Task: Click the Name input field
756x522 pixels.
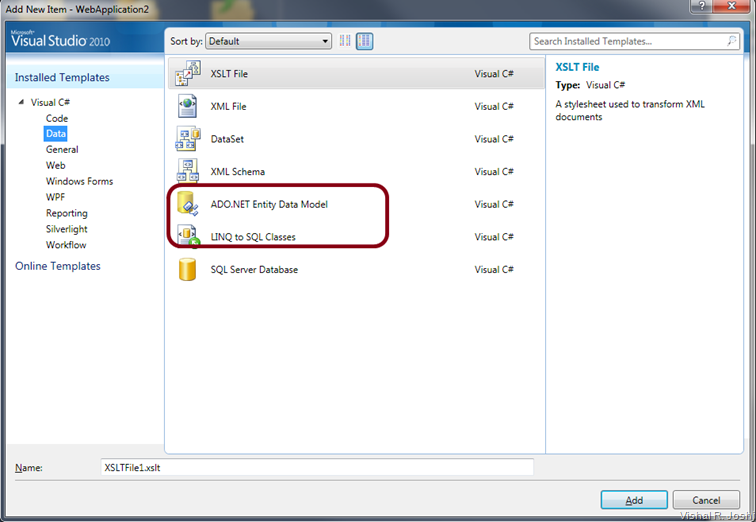Action: (317, 467)
